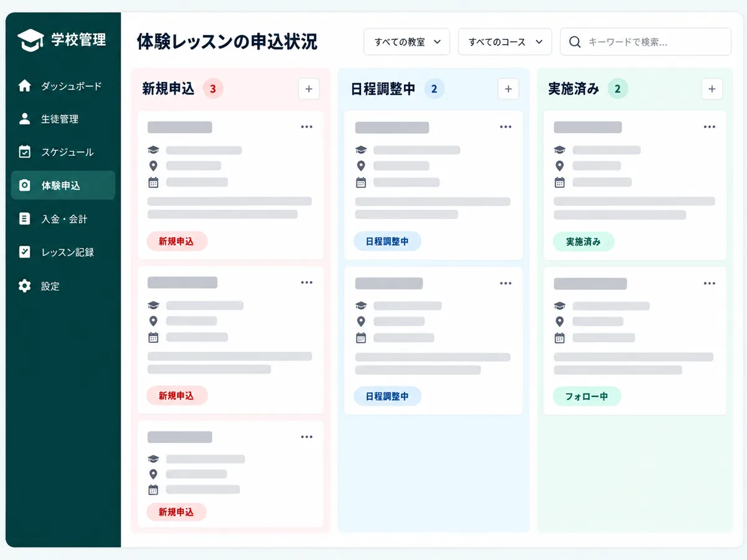Click the 学校管理 title text
The image size is (747, 560).
pyautogui.click(x=78, y=40)
